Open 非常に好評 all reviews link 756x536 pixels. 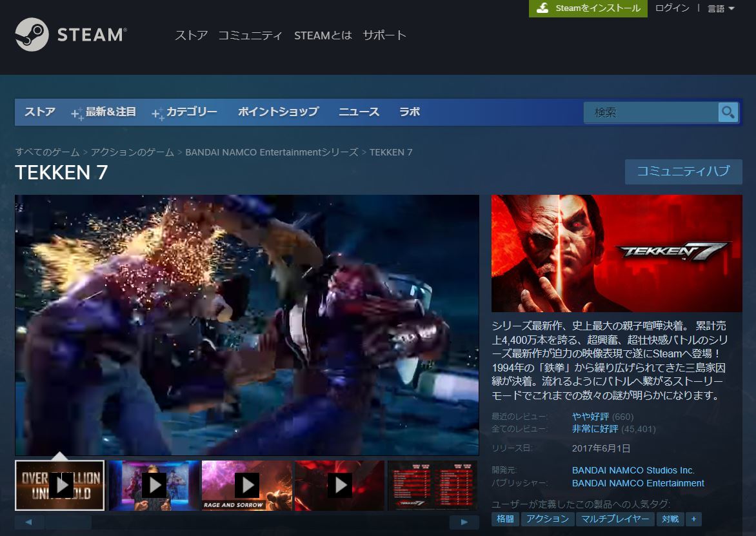595,429
